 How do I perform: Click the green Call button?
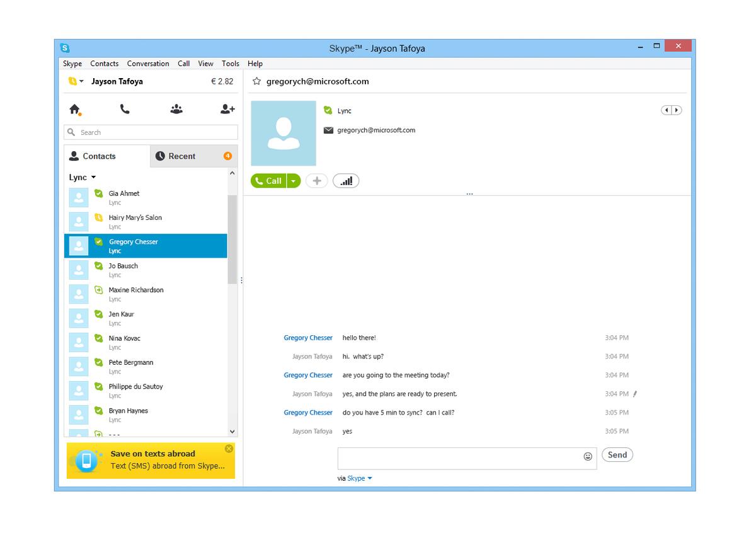point(269,181)
